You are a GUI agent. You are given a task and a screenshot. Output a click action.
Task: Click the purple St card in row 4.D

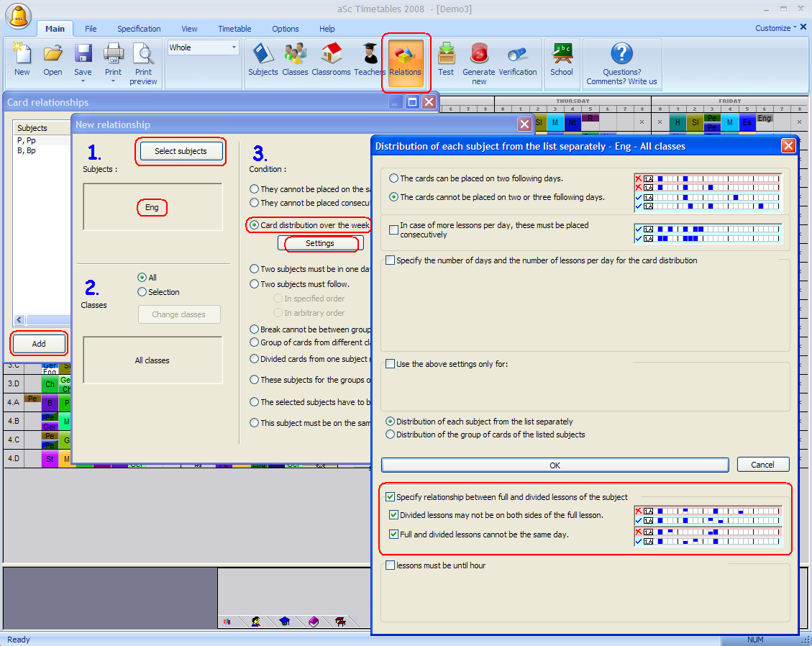50,458
